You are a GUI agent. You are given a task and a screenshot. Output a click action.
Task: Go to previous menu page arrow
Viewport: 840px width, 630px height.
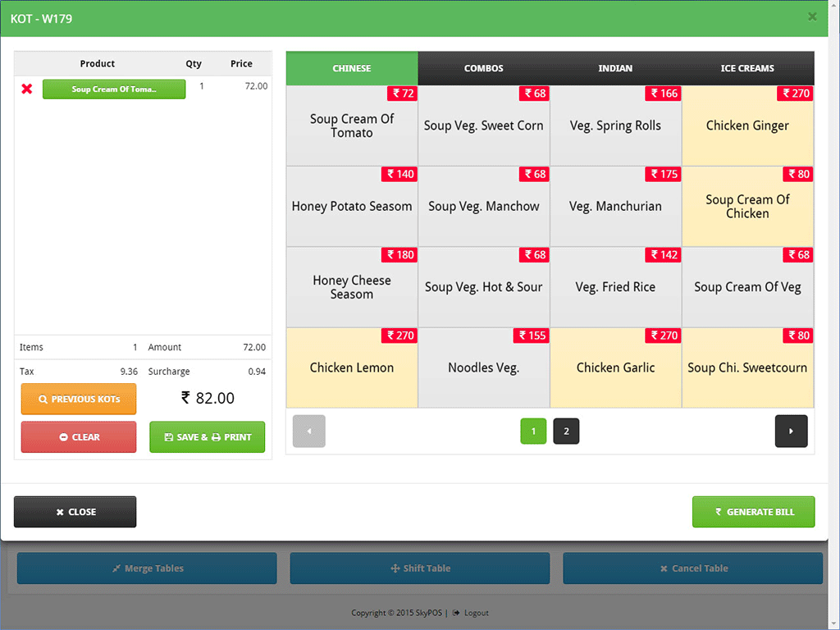tap(309, 431)
